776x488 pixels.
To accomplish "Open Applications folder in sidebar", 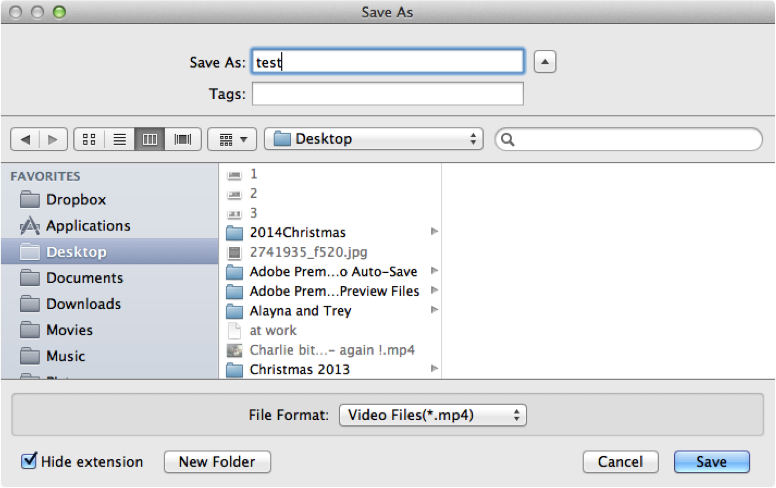I will [x=87, y=226].
